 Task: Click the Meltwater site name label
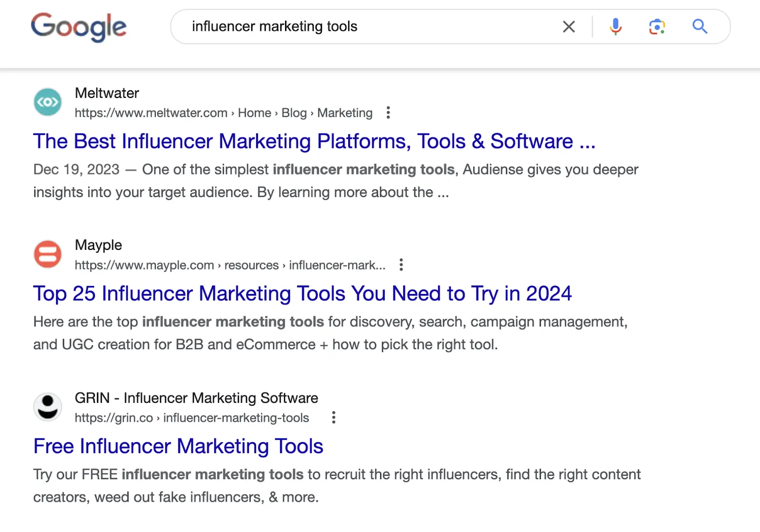click(x=106, y=93)
